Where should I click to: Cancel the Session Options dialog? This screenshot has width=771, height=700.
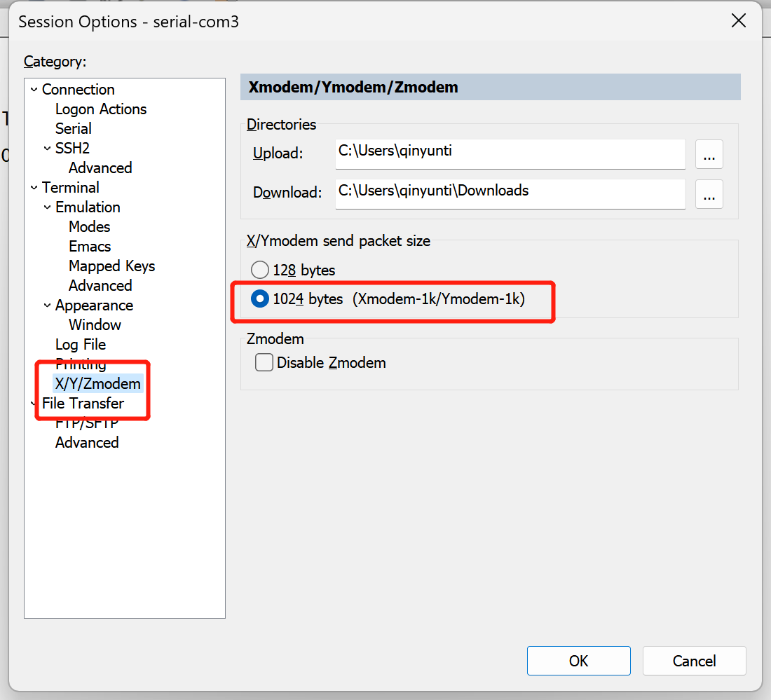(x=694, y=661)
